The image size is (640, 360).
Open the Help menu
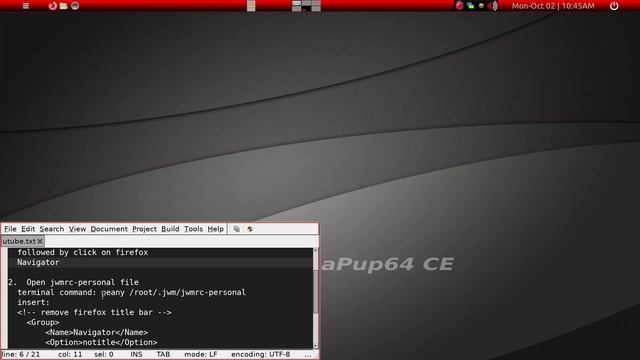pyautogui.click(x=216, y=229)
